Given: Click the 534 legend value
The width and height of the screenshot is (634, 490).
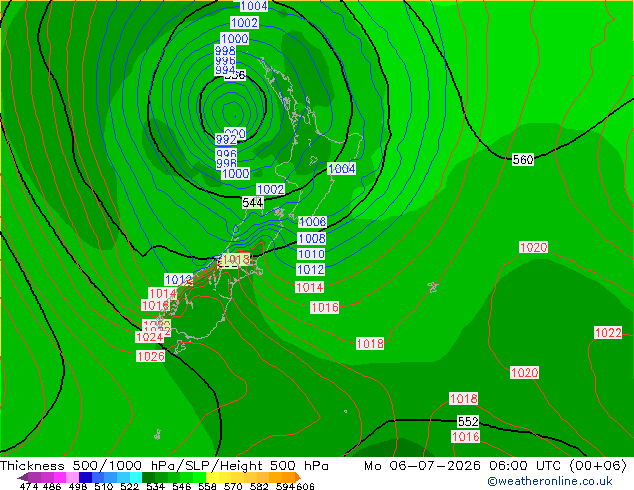Looking at the screenshot, I should pos(155,486).
